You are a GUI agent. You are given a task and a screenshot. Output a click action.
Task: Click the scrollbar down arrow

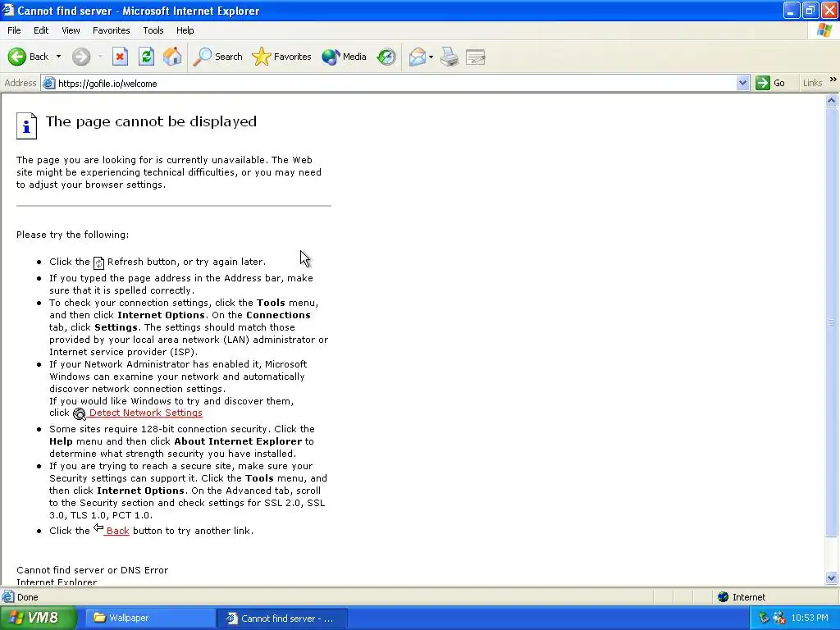coord(832,577)
